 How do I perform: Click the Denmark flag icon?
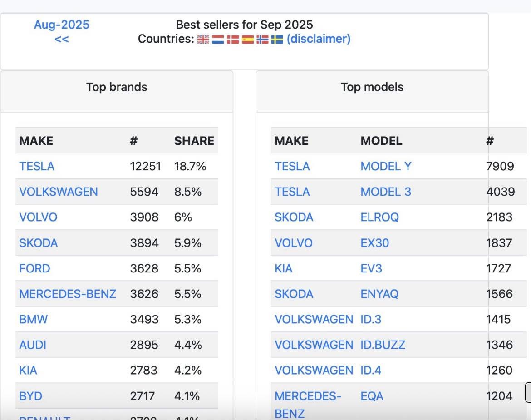coord(233,40)
